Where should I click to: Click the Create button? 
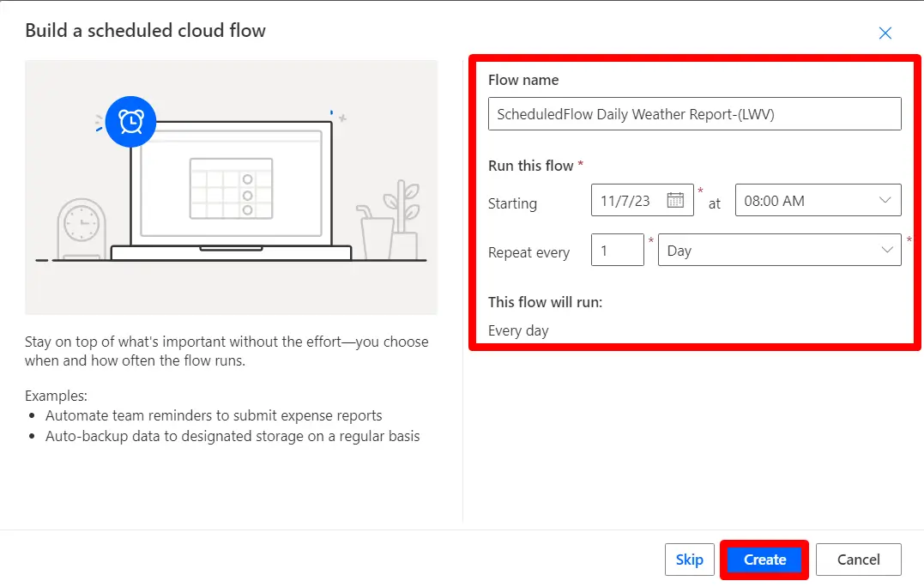click(x=764, y=560)
